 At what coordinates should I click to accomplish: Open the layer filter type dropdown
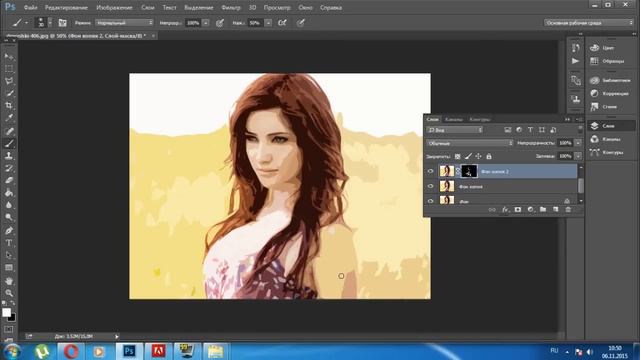click(x=454, y=130)
